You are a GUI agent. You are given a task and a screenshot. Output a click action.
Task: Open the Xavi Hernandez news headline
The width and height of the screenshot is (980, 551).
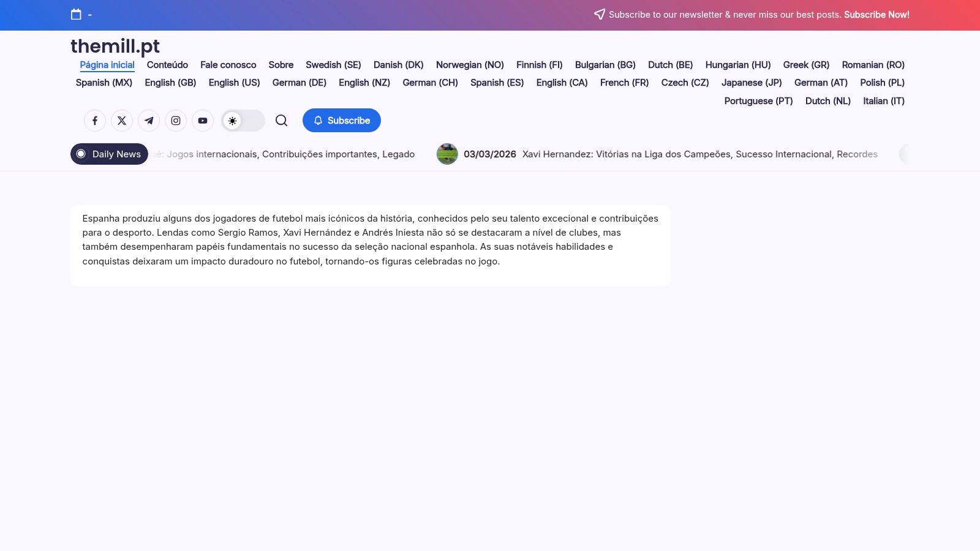[700, 154]
